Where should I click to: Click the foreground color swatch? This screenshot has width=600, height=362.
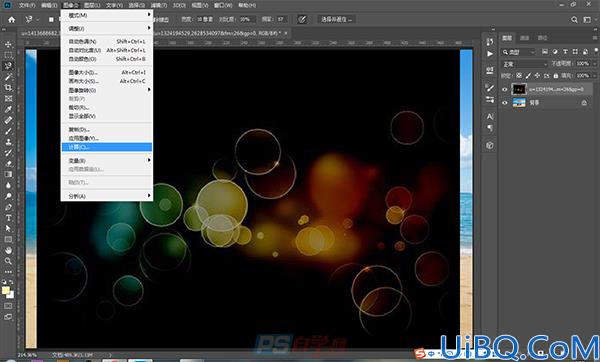5,290
